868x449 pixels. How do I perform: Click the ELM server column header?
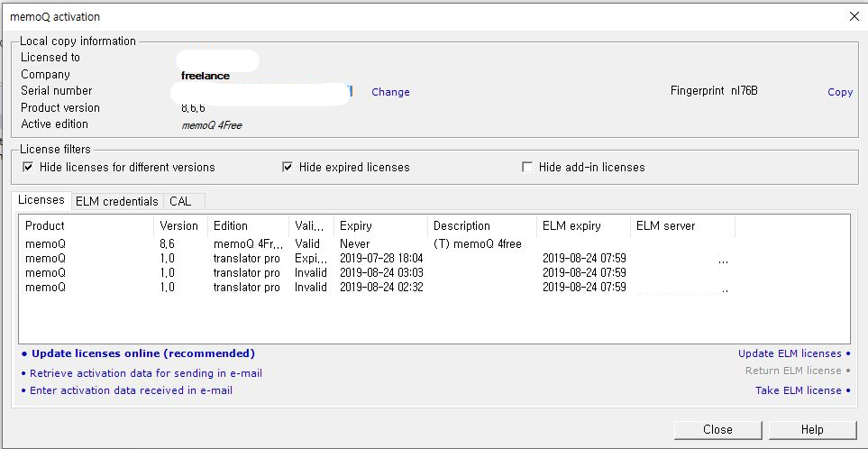click(x=665, y=226)
